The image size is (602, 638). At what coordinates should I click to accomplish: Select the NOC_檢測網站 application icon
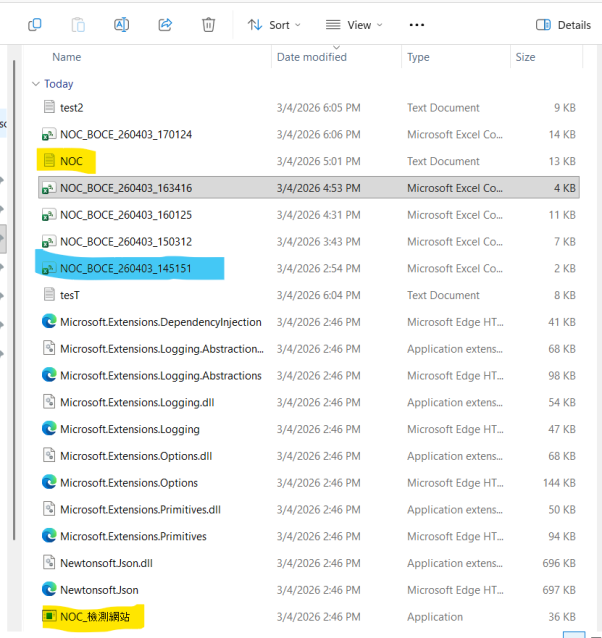point(48,617)
